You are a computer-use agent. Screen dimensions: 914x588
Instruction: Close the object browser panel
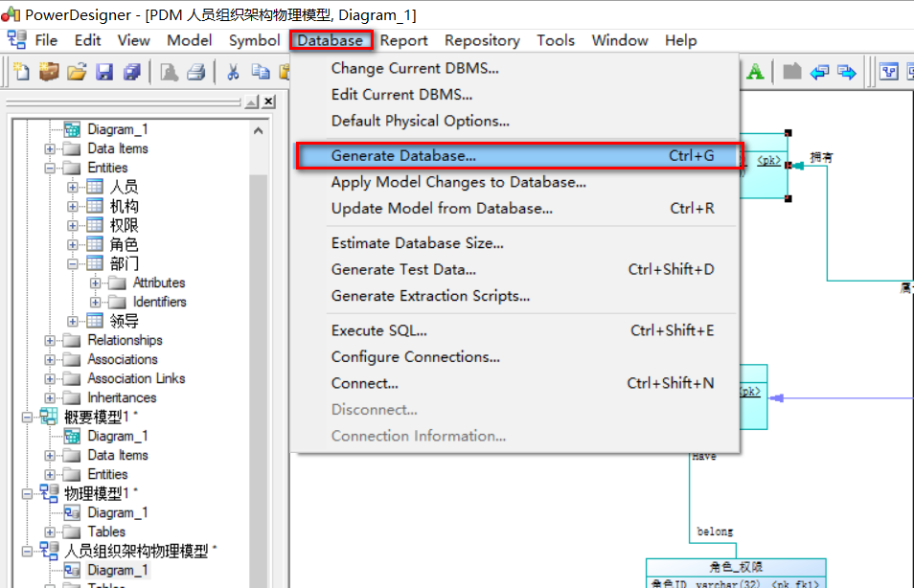coord(268,102)
